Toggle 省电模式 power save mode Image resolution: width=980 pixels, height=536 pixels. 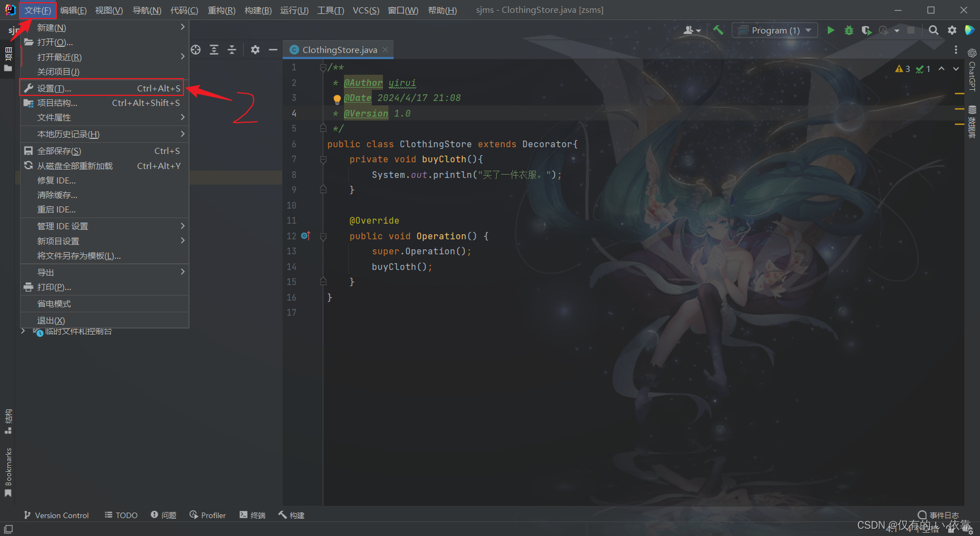[55, 303]
